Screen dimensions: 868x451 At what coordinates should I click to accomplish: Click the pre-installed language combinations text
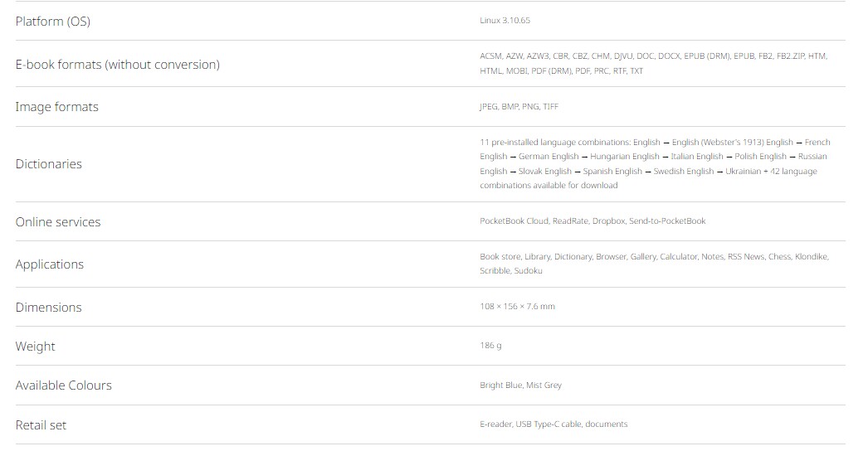654,163
